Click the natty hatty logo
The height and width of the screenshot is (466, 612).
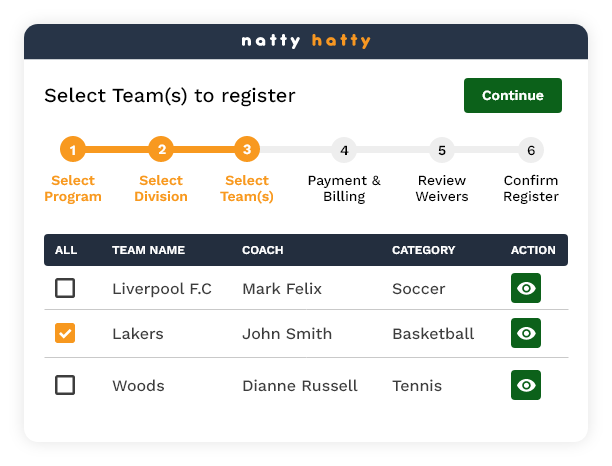[x=306, y=41]
